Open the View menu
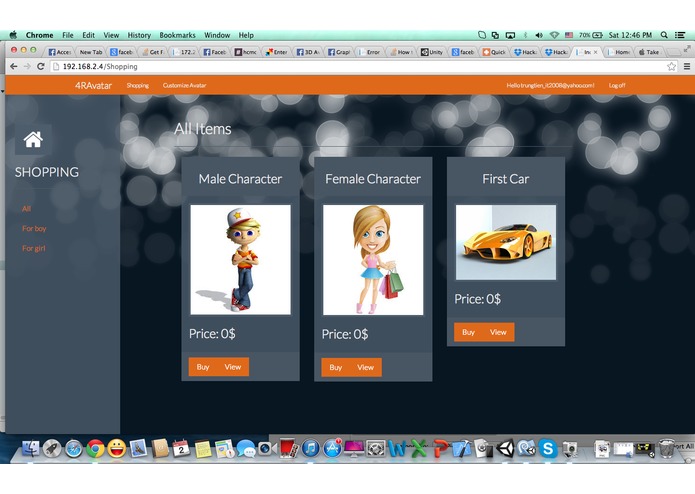 click(x=111, y=35)
